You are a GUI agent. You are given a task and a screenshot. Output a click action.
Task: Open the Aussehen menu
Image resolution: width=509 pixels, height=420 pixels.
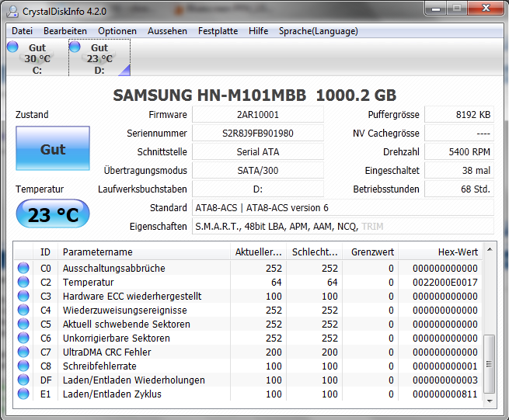point(167,31)
